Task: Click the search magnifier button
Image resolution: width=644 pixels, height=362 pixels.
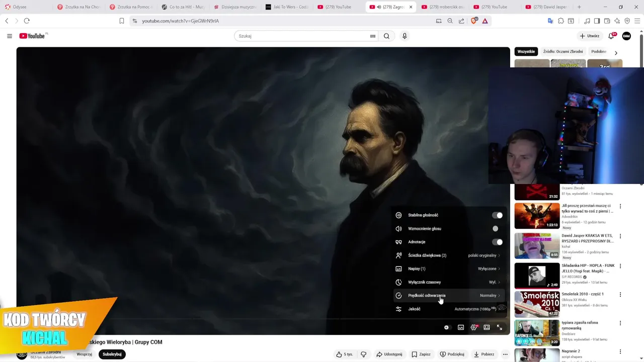Action: [x=386, y=36]
